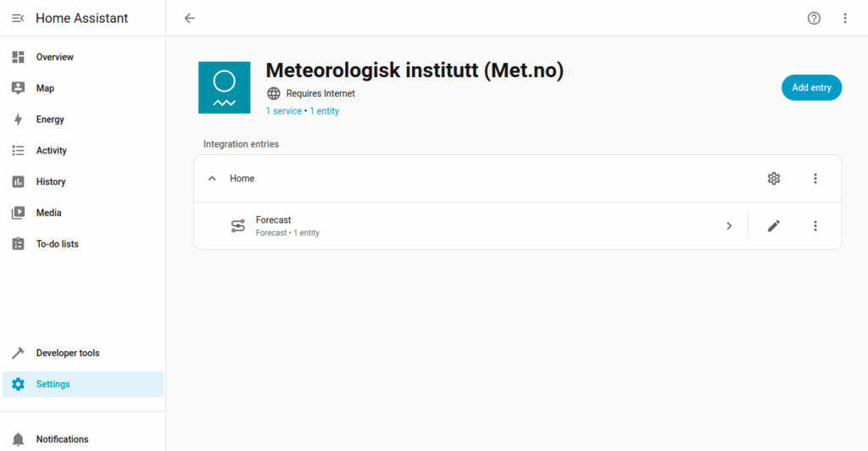This screenshot has width=868, height=451.
Task: Open three-dot menu for Home entry
Action: point(815,178)
